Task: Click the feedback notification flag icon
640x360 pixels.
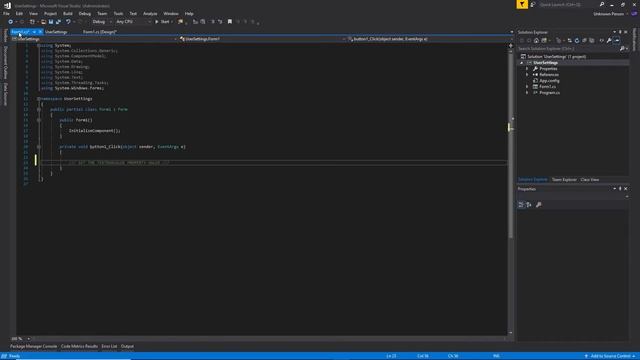Action: point(522,4)
